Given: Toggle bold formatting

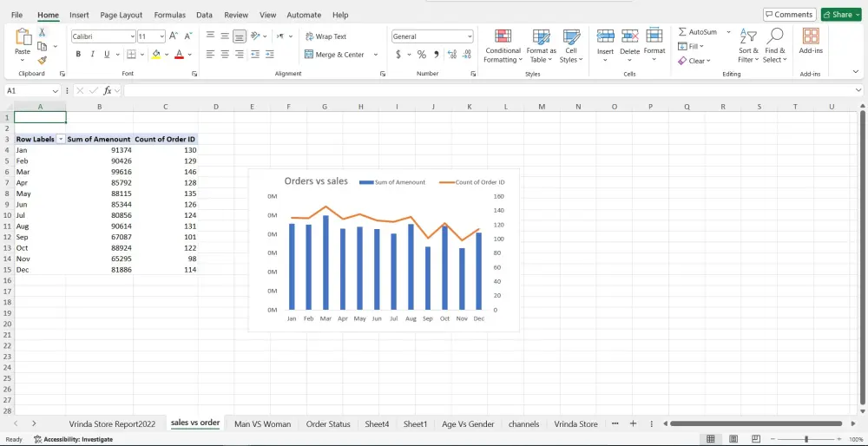Looking at the screenshot, I should pos(78,54).
